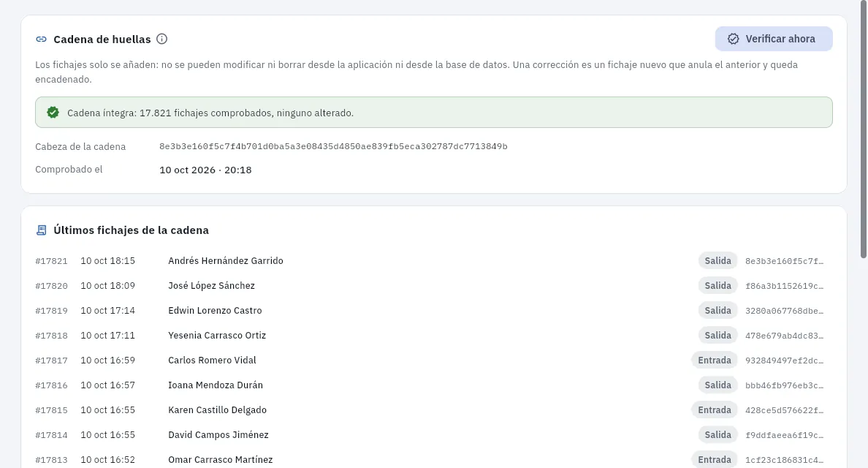Click the receipt icon beside Últimos fichajes
This screenshot has width=868, height=468.
pos(41,230)
